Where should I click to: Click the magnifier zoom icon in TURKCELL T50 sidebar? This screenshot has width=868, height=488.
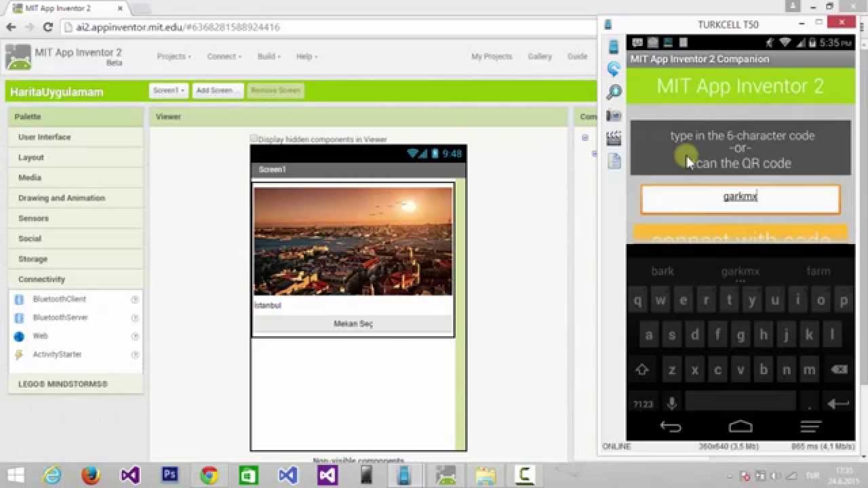[x=614, y=92]
